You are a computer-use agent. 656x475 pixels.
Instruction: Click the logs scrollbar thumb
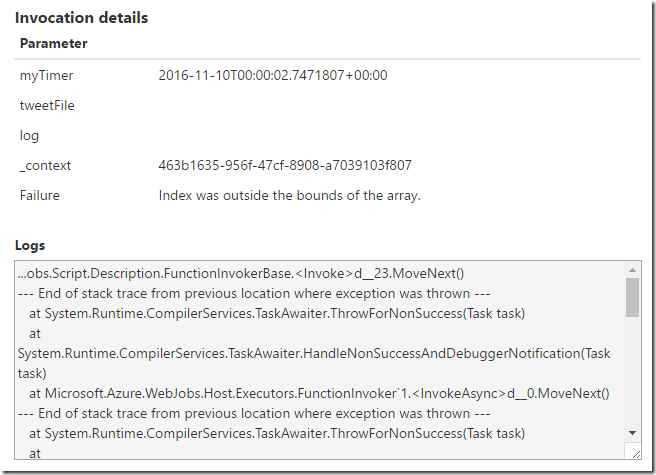632,298
